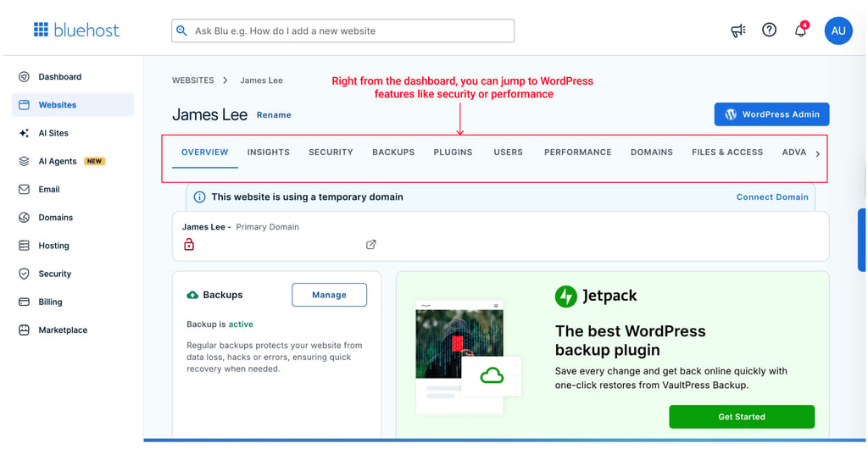This screenshot has height=449, width=868.
Task: Click the bluehost grid logo
Action: [x=41, y=30]
